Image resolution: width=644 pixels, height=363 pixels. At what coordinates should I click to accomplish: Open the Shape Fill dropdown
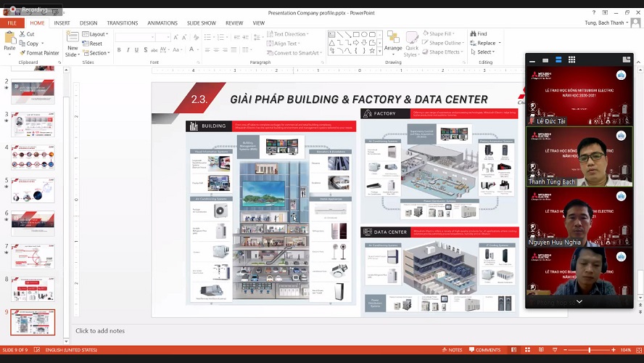click(x=441, y=34)
